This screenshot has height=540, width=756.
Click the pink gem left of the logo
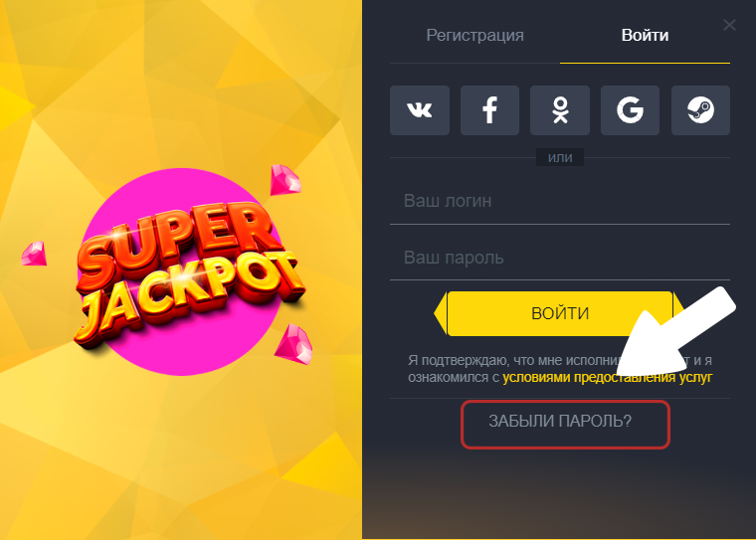tap(34, 254)
